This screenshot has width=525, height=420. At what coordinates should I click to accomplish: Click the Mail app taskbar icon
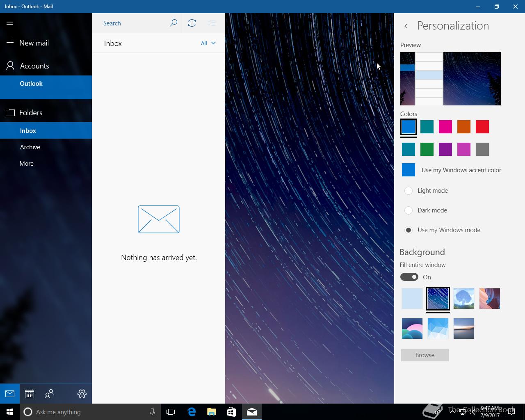click(251, 412)
